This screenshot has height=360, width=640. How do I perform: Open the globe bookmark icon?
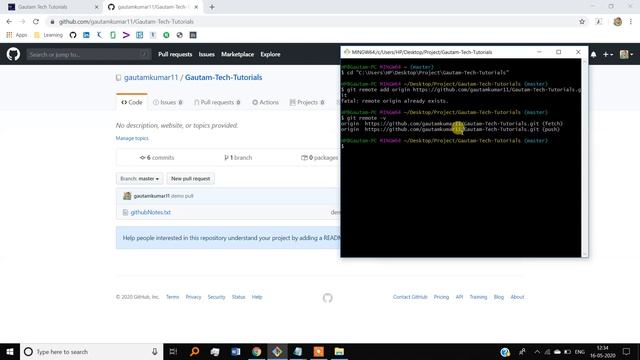pos(180,35)
